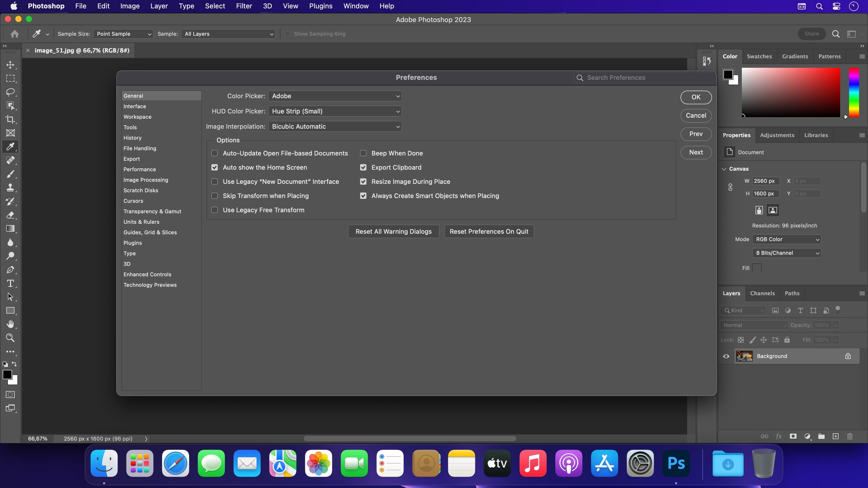Open the Layers panel tab

pyautogui.click(x=732, y=293)
